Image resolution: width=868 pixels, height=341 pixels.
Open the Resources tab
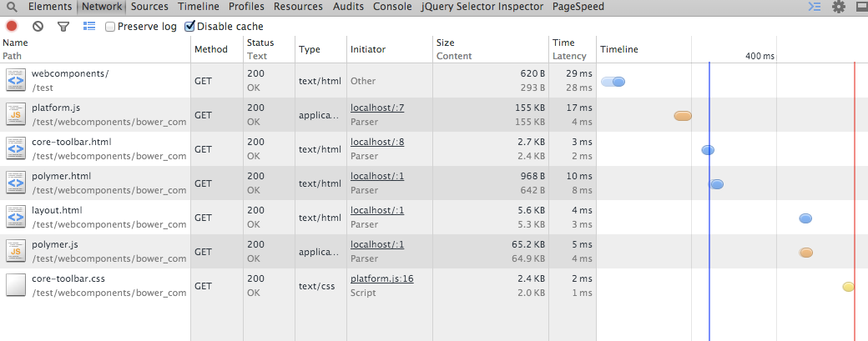[299, 7]
